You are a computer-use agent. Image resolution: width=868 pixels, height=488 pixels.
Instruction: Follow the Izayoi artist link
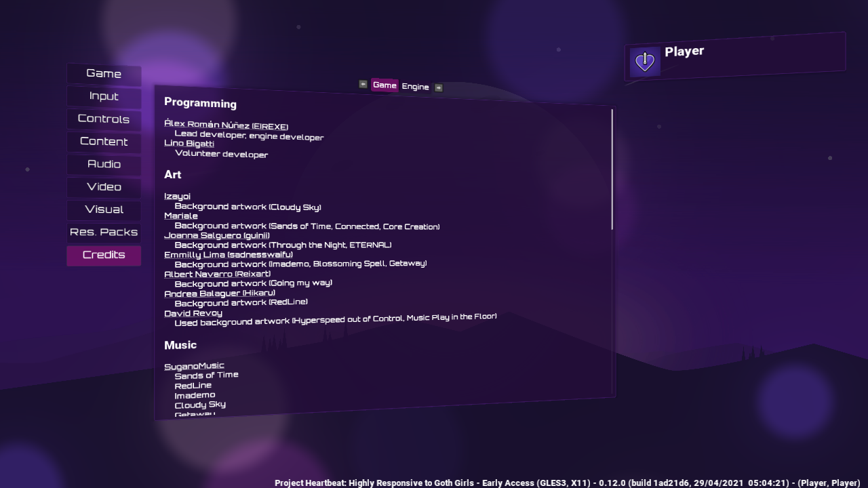point(177,197)
